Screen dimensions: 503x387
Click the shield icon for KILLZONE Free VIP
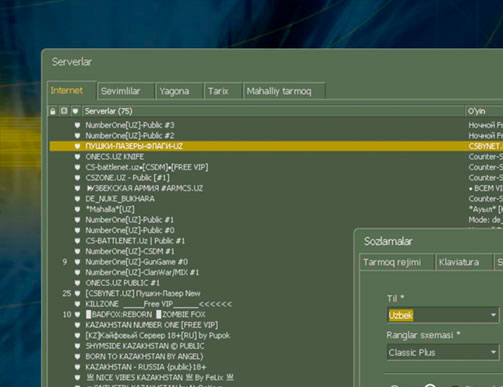point(77,304)
